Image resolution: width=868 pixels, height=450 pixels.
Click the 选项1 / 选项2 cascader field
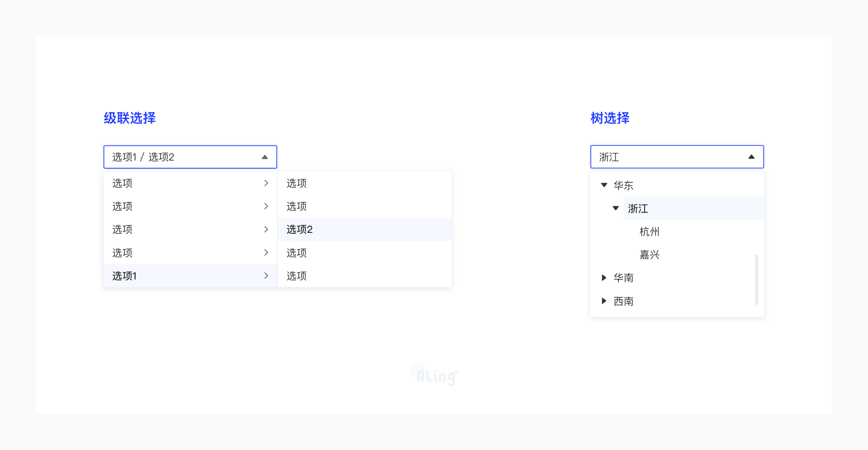(x=181, y=157)
